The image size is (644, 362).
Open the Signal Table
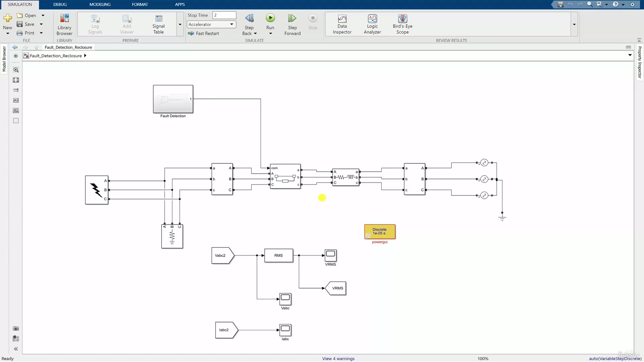(x=158, y=24)
